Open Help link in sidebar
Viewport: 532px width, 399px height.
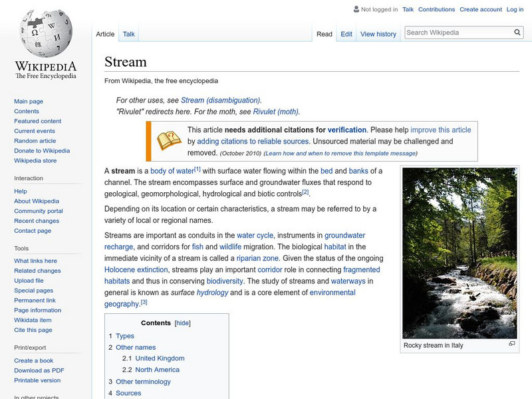(21, 191)
